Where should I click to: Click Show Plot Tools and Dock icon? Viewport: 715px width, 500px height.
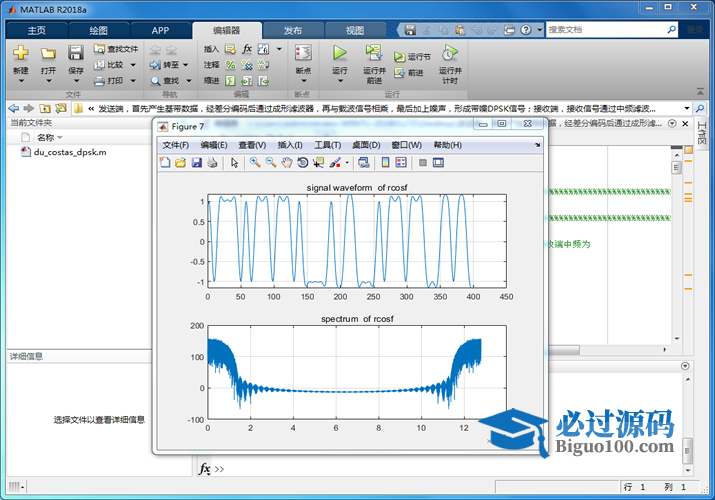pos(438,162)
